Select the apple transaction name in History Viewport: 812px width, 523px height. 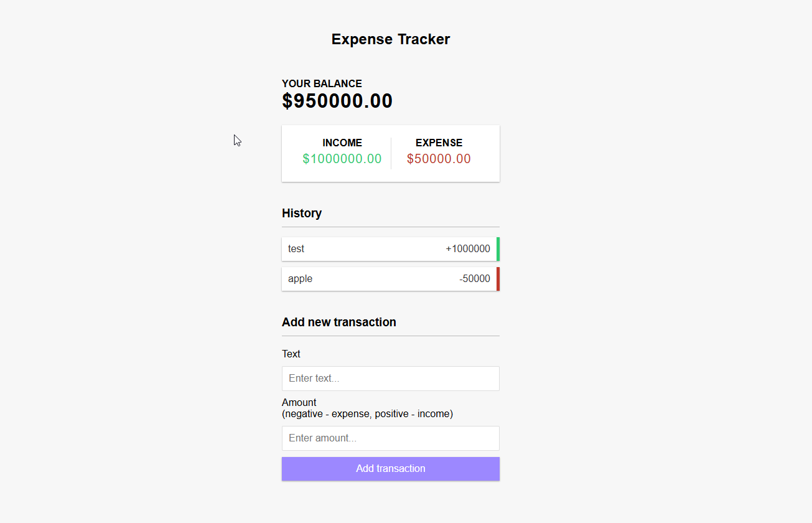pyautogui.click(x=300, y=279)
